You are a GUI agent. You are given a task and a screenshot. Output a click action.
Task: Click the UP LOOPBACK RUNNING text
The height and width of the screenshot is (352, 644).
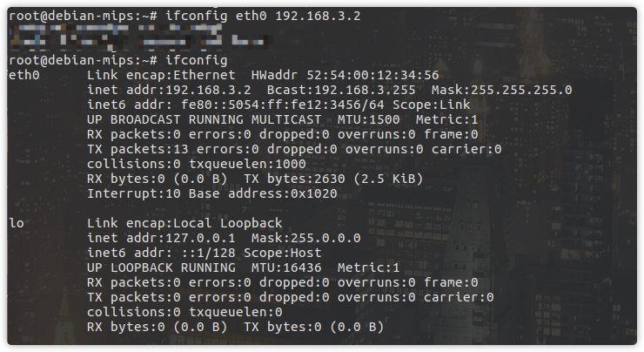coord(161,267)
